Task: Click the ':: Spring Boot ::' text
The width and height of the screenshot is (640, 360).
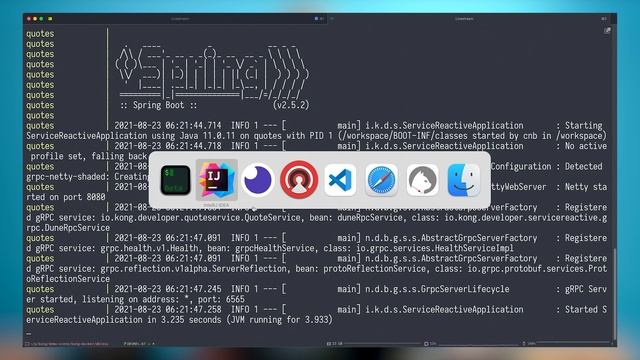Action: coord(159,105)
